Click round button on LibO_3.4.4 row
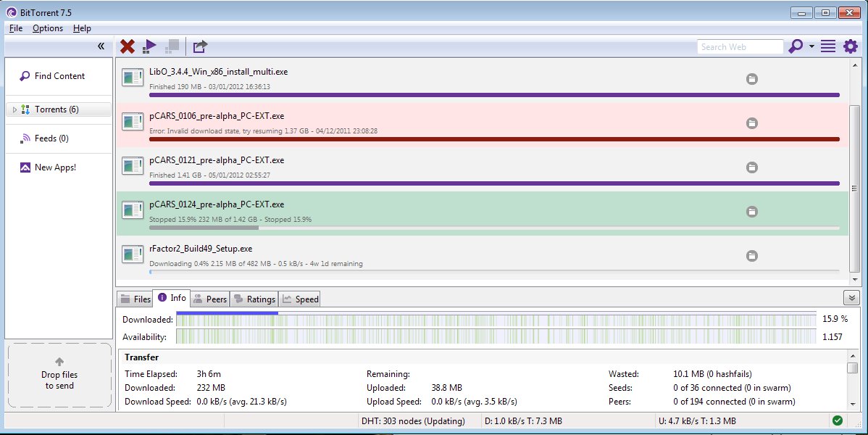This screenshot has width=868, height=435. coord(752,79)
